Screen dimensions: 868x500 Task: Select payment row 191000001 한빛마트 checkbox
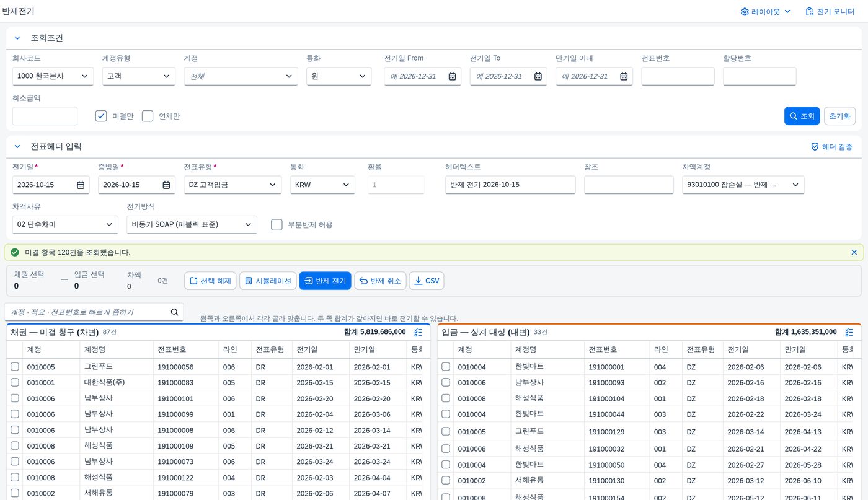tap(446, 367)
